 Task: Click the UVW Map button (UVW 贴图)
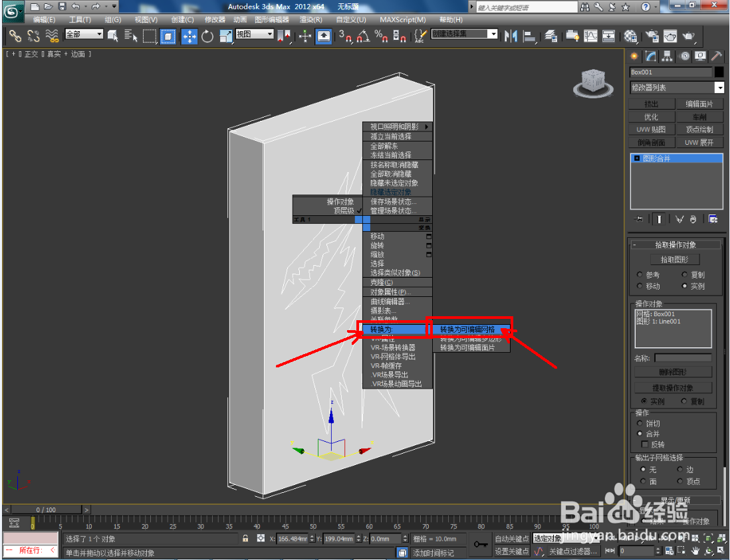coord(652,130)
